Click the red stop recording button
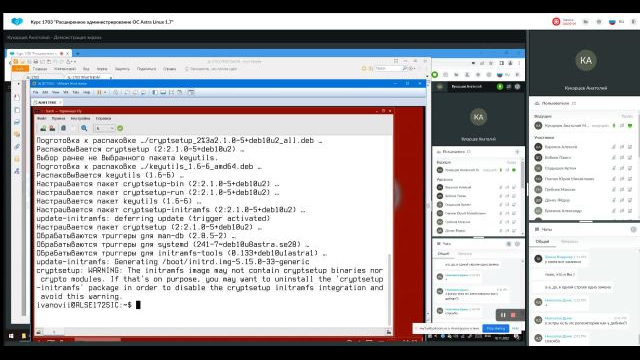 (x=513, y=315)
